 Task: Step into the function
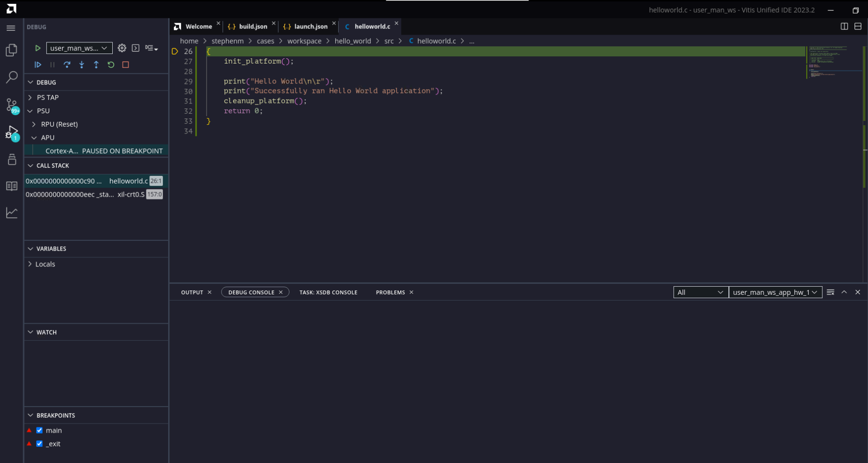coord(82,65)
